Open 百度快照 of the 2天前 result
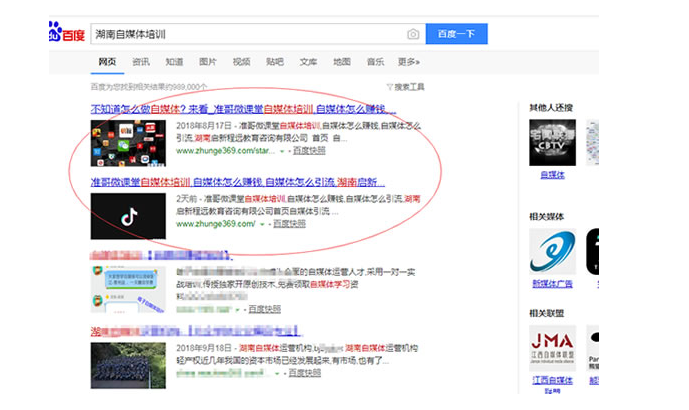This screenshot has height=410, width=689. 290,224
